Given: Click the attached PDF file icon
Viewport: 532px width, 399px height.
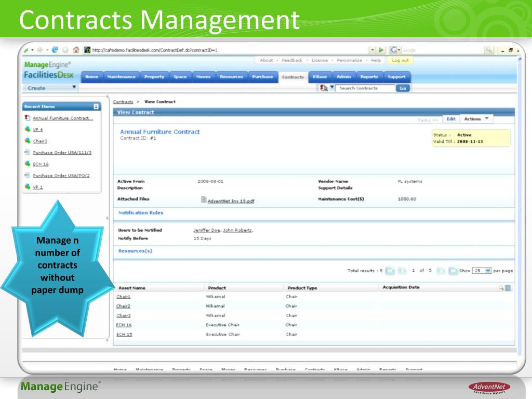Looking at the screenshot, I should (x=204, y=199).
